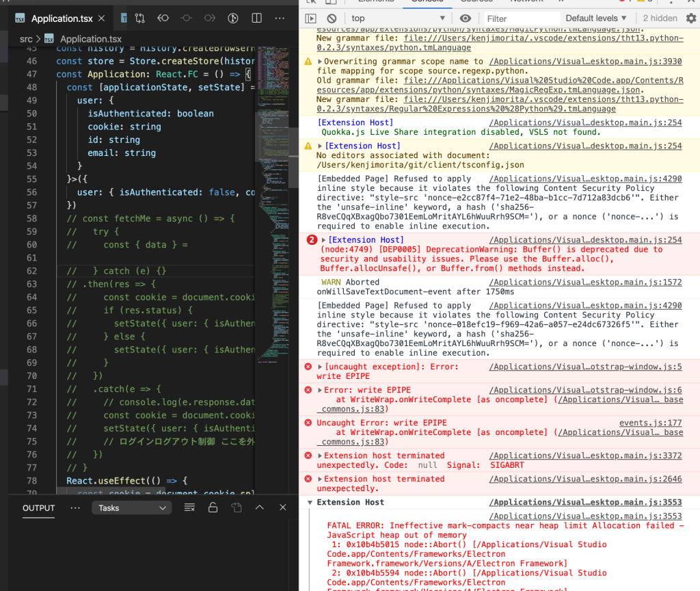Screen dimensions: 700x591
Task: Switch to the OUTPUT panel tab
Action: 38,508
